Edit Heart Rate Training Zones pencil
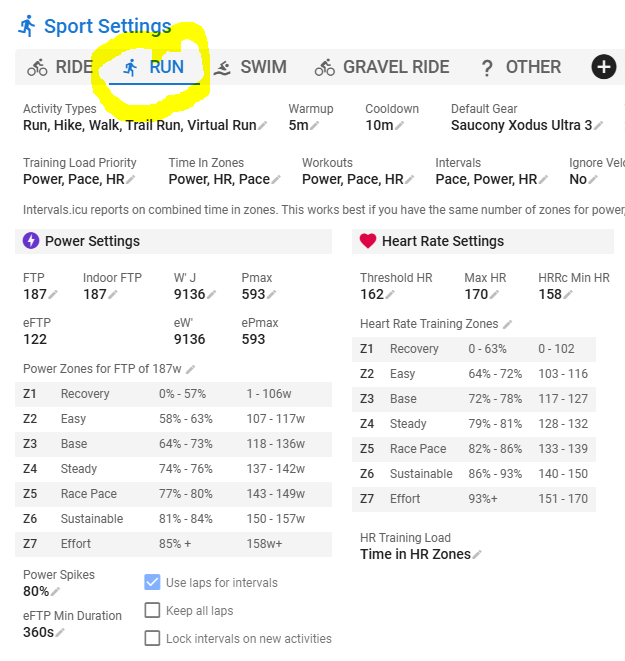625x661 pixels. pyautogui.click(x=507, y=325)
